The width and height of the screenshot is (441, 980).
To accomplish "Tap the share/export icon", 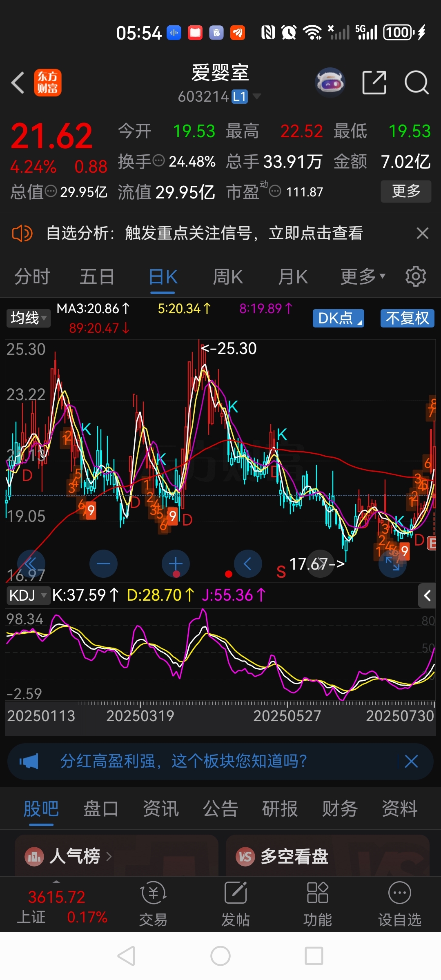I will click(x=374, y=82).
